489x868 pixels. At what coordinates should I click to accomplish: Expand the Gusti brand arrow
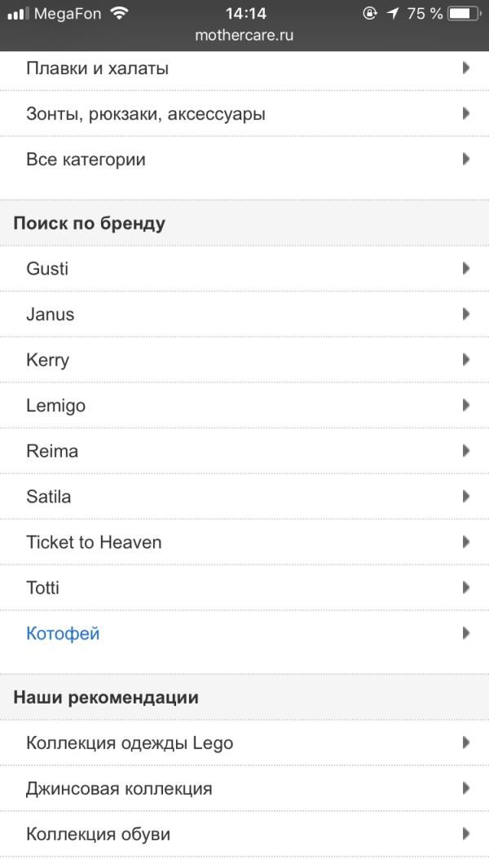coord(466,268)
